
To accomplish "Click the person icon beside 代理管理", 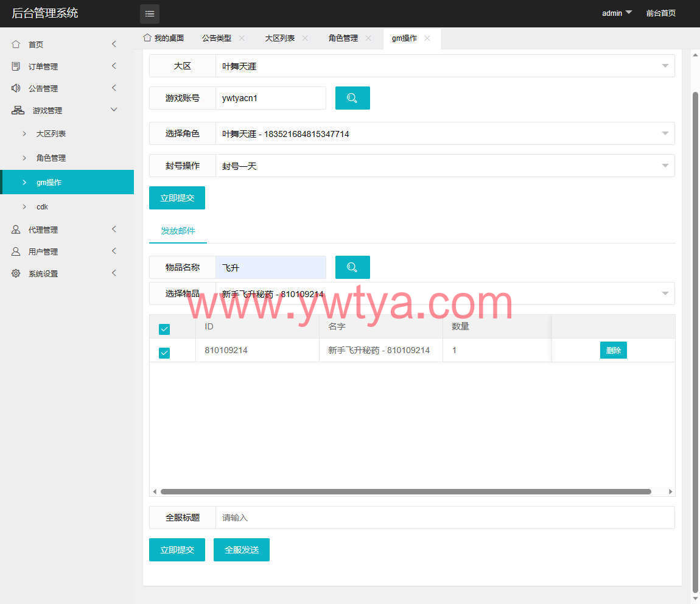I will point(16,230).
